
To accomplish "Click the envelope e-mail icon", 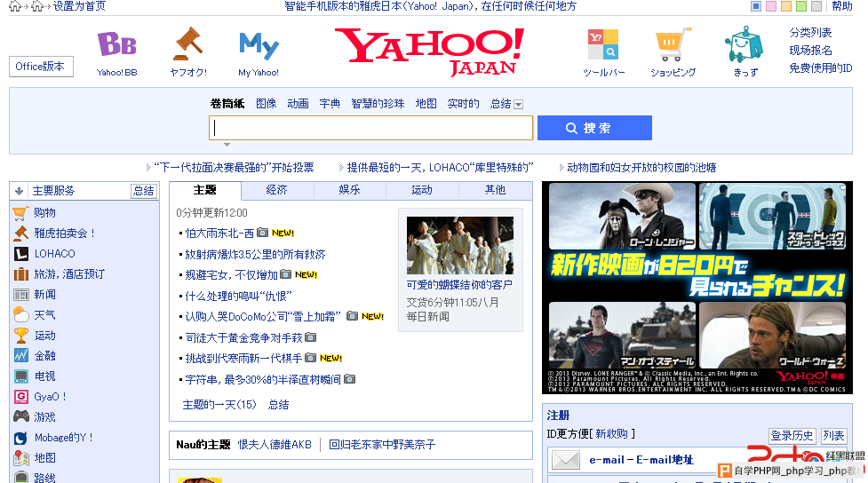I will point(566,460).
